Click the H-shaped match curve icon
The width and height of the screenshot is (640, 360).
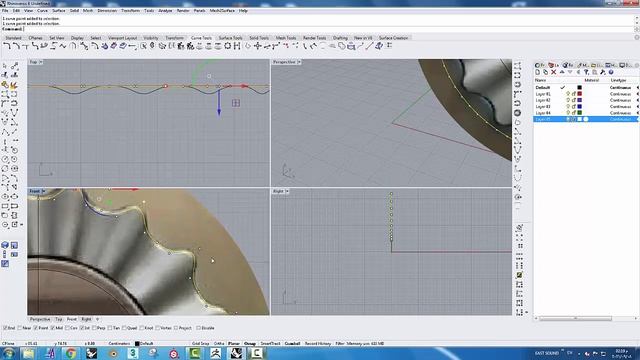click(237, 46)
